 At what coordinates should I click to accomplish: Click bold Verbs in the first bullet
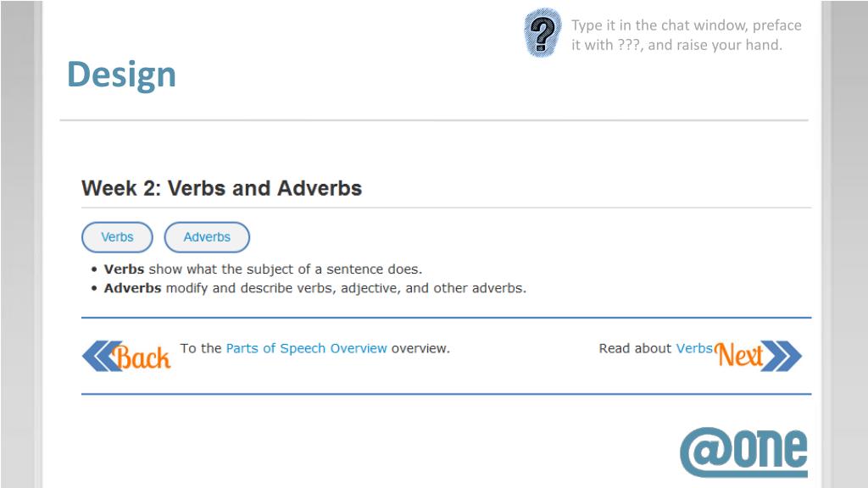124,269
